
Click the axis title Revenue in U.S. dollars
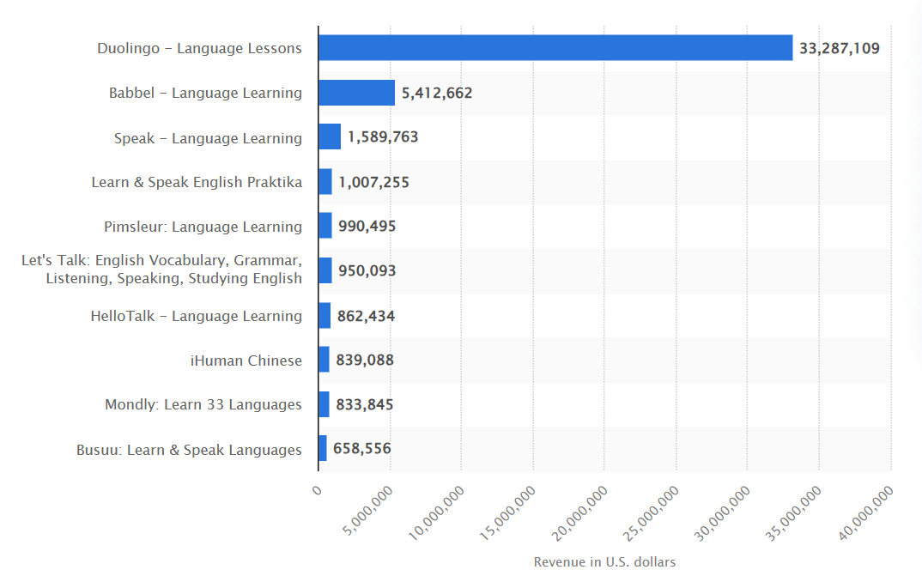(604, 562)
